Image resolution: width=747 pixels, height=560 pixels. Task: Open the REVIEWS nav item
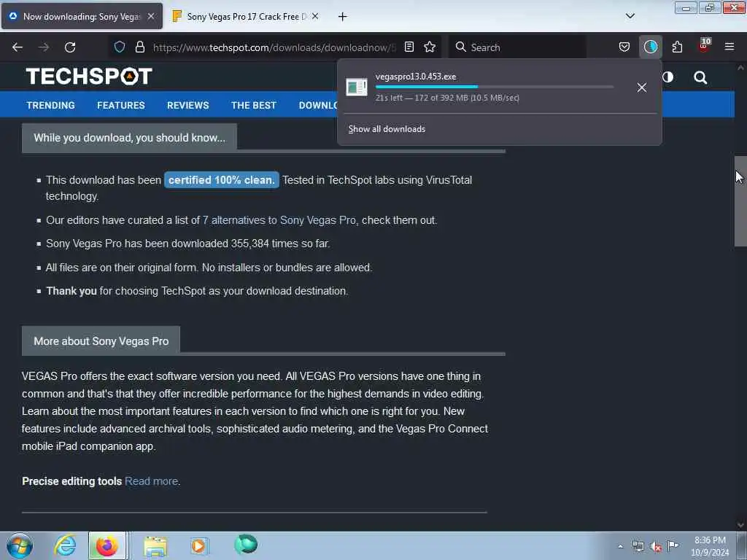187,105
